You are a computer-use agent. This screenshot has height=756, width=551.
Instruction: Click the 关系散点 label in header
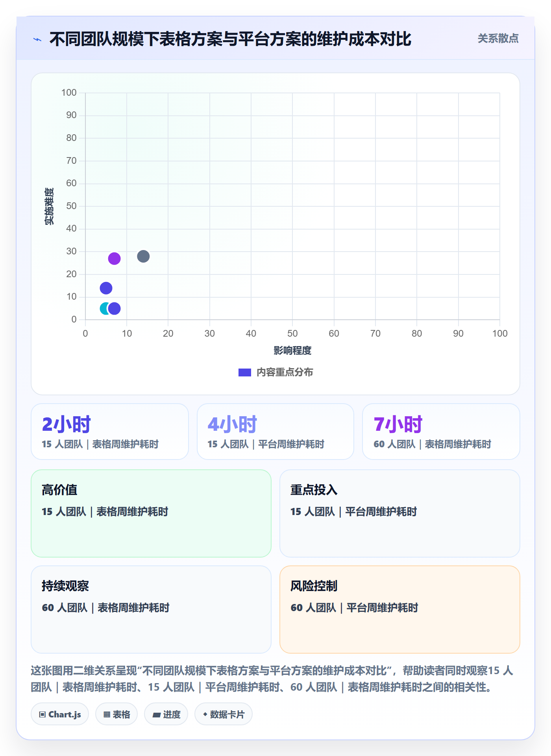pos(498,38)
